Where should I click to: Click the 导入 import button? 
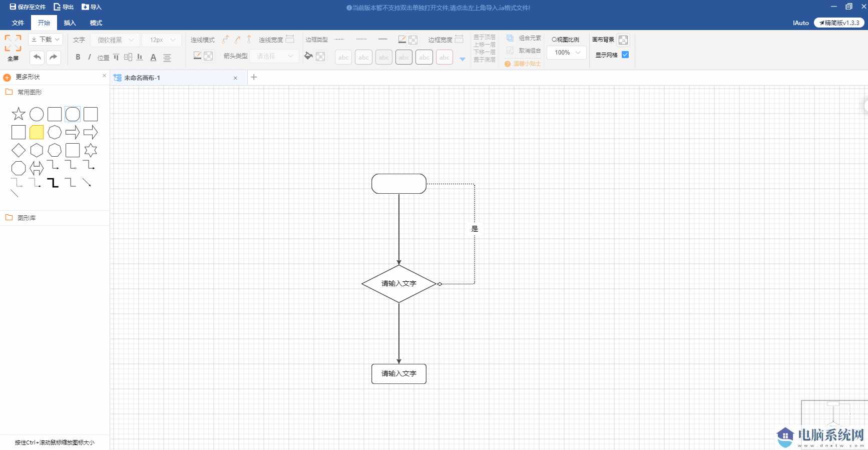(92, 7)
